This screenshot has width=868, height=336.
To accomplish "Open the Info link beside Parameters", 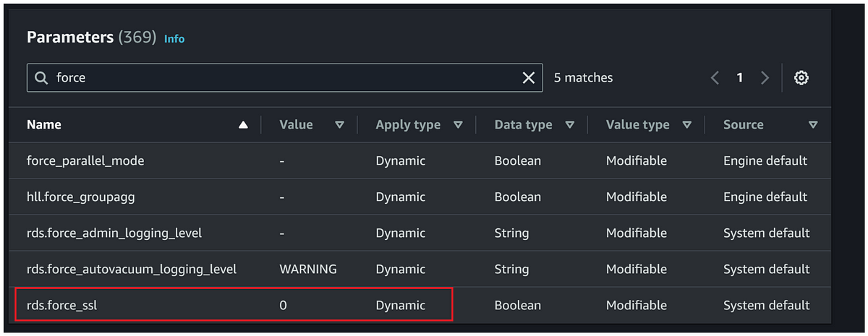I will [x=174, y=39].
